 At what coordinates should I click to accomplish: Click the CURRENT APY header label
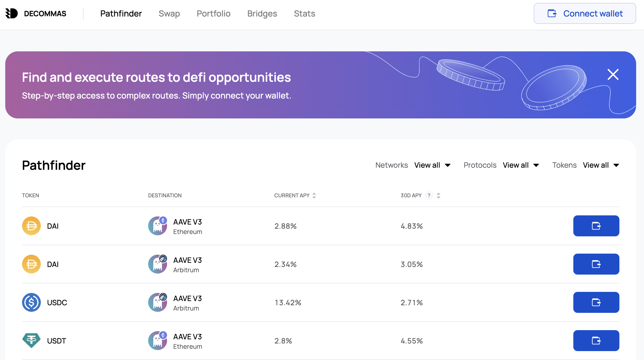pos(292,195)
